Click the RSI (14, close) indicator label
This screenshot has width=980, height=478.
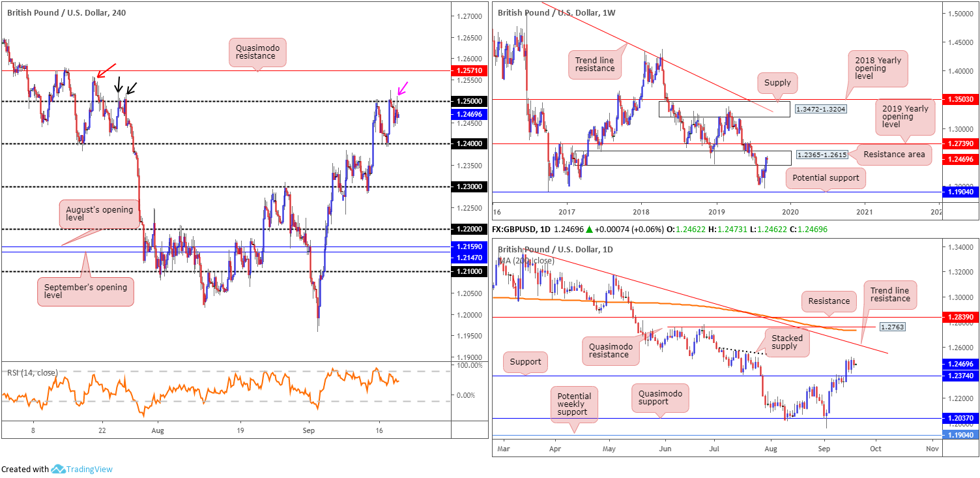pos(33,373)
